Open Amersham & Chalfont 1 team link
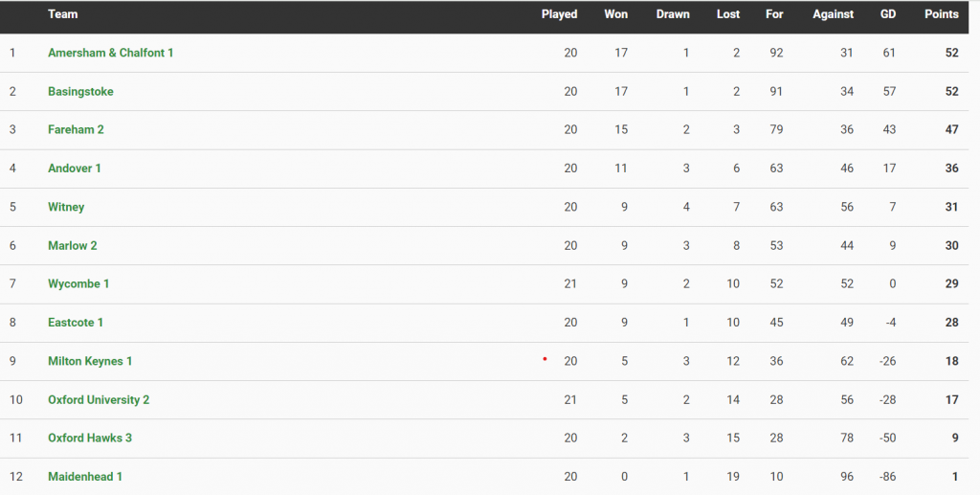Viewport: 980px width, 495px height. click(x=110, y=53)
